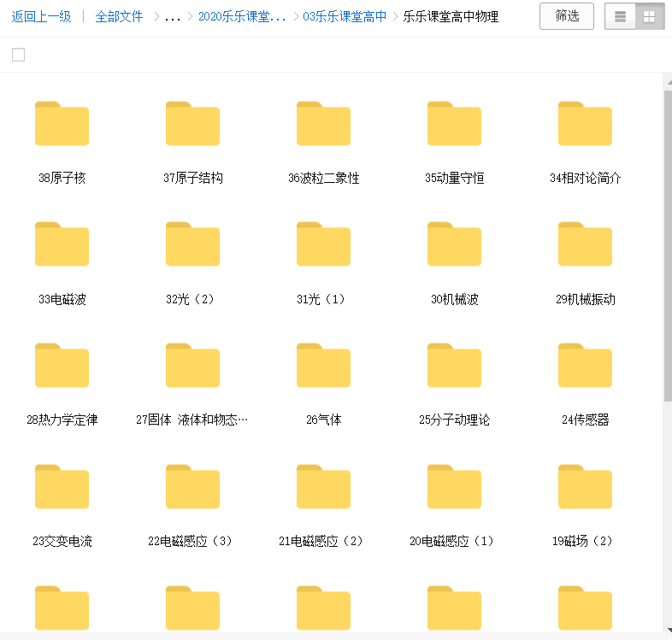Screen dimensions: 672x640
Task: Select the 21电磁感应（2） folder name text
Action: coord(320,541)
